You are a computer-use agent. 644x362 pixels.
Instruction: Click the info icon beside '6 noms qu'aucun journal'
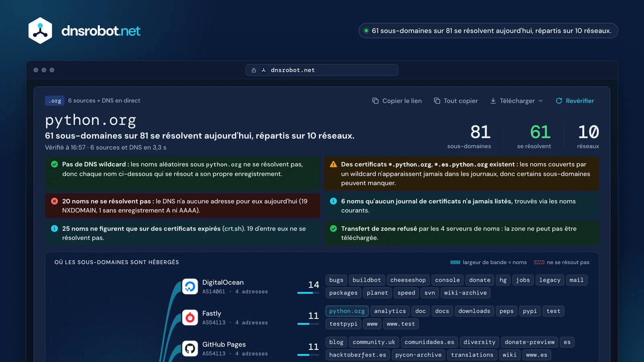pyautogui.click(x=333, y=201)
